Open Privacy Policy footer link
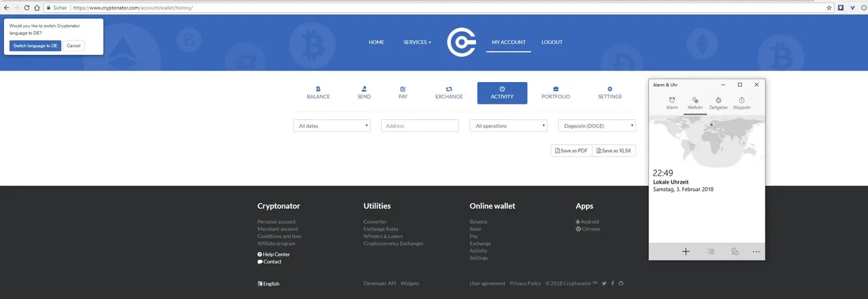868x299 pixels. click(526, 283)
